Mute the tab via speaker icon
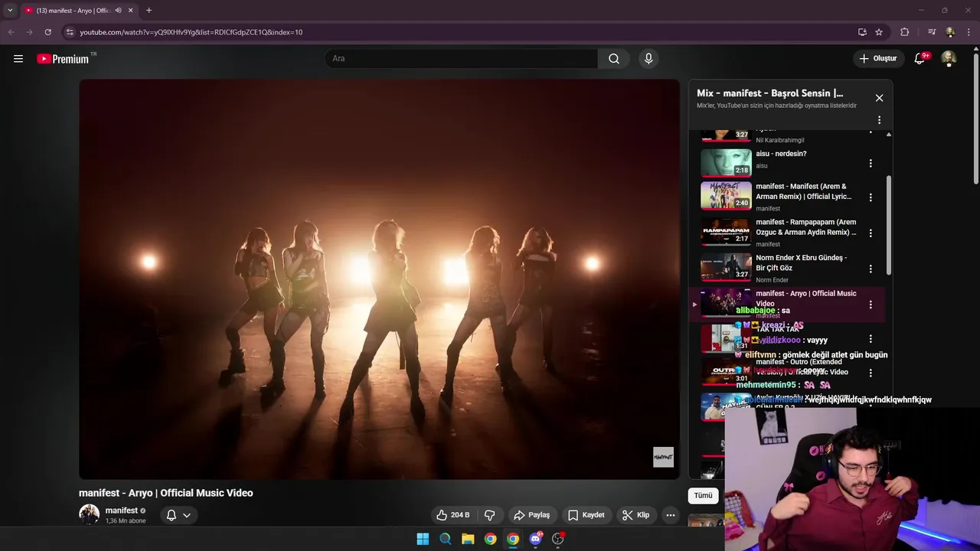Viewport: 980px width, 551px height. [x=118, y=11]
